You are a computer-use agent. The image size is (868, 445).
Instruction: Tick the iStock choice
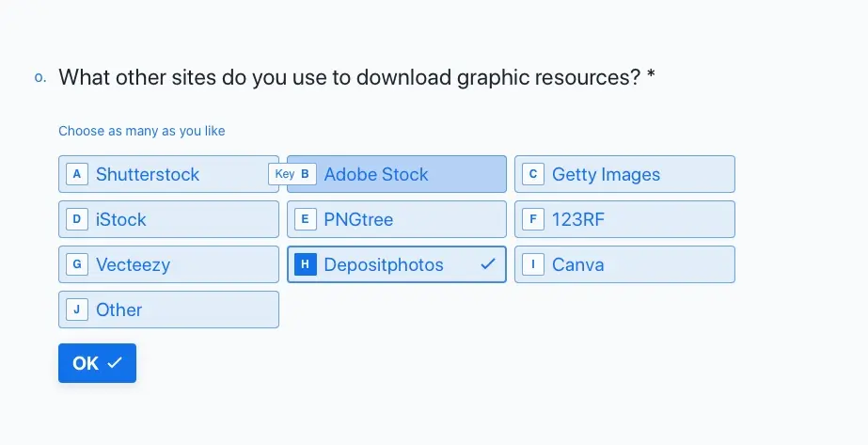pos(168,219)
